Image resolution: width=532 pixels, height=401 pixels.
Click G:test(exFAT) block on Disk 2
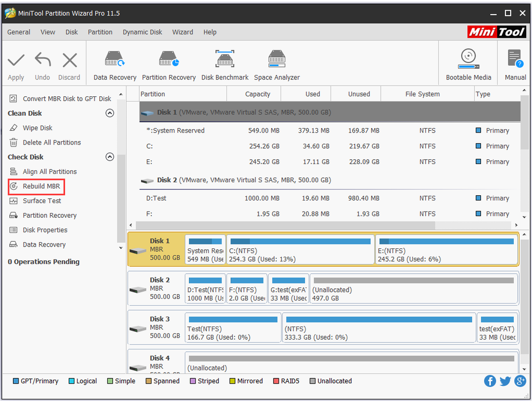pos(289,289)
